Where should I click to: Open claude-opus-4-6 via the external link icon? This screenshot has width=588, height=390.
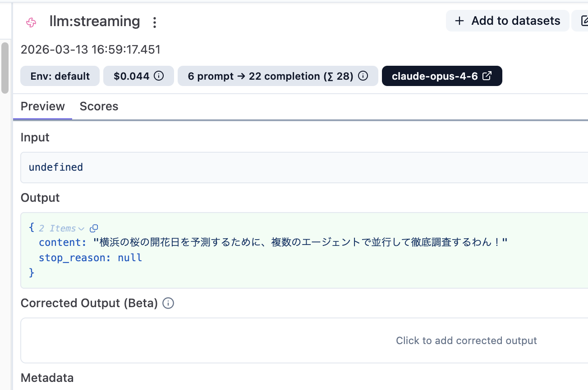click(x=486, y=76)
